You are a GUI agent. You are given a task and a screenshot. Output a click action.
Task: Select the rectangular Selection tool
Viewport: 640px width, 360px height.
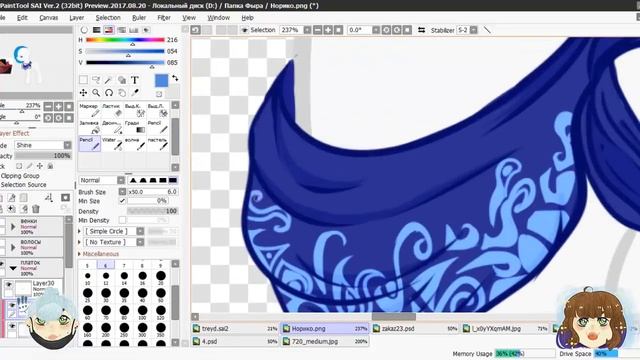(x=83, y=80)
